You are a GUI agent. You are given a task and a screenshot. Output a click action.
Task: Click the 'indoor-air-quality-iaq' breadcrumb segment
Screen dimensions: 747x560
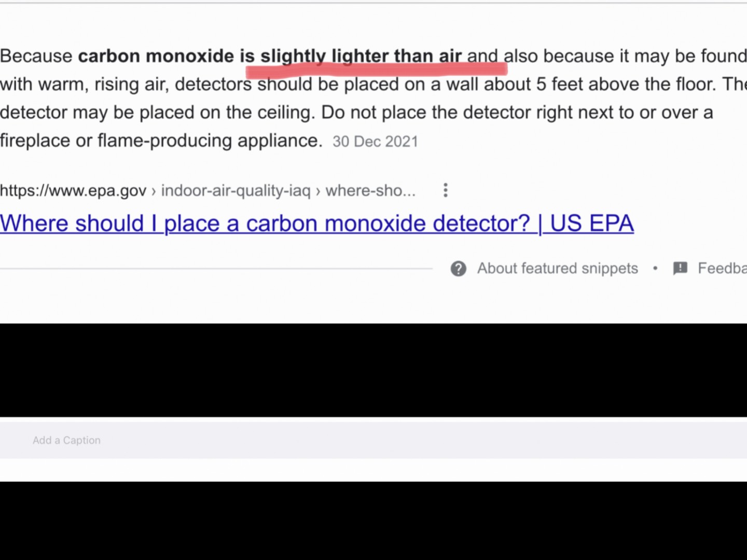coord(236,191)
